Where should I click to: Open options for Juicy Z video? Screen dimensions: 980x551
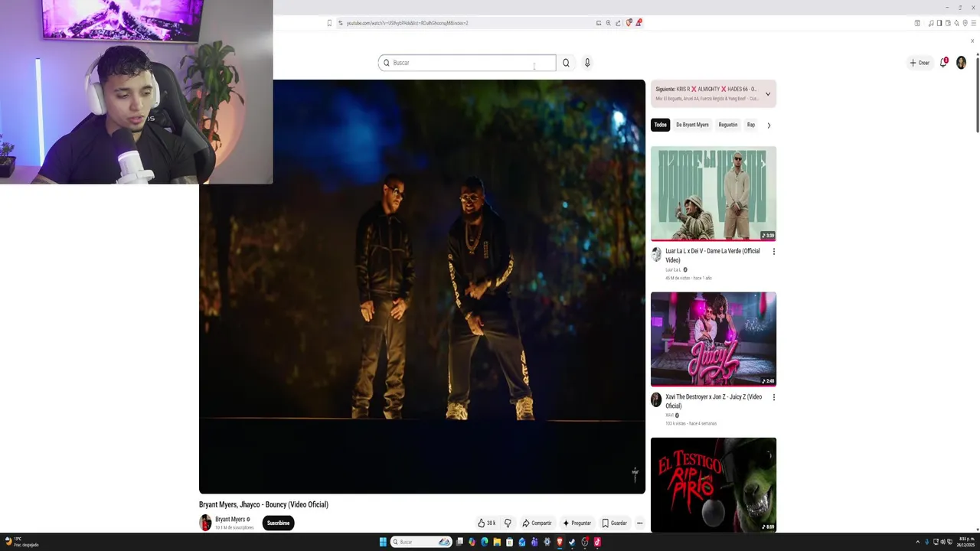(773, 397)
